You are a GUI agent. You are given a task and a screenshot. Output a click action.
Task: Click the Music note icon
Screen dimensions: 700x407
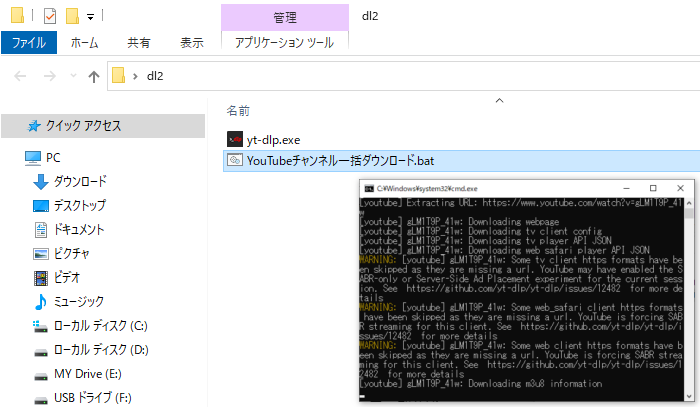(41, 302)
